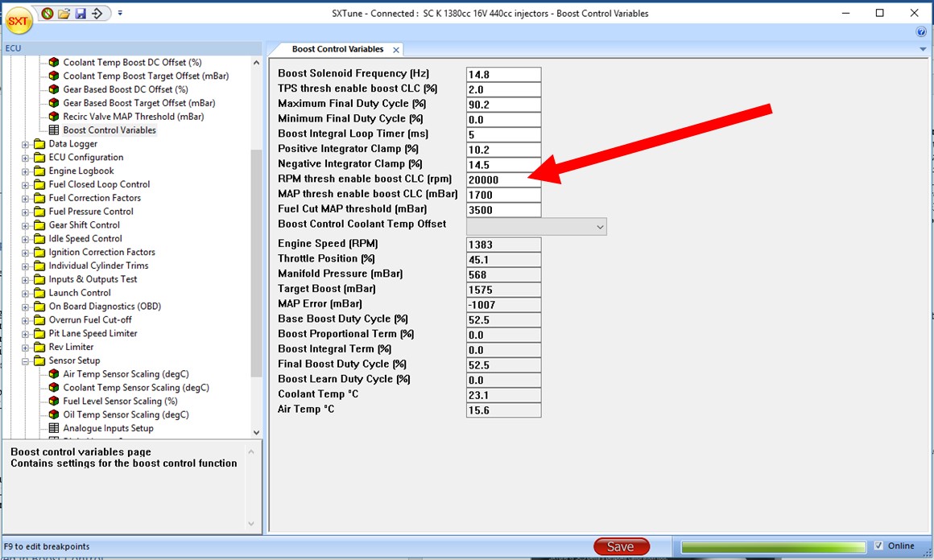Click the tree panel vertical scrollbar
This screenshot has height=560, width=934.
(256, 241)
